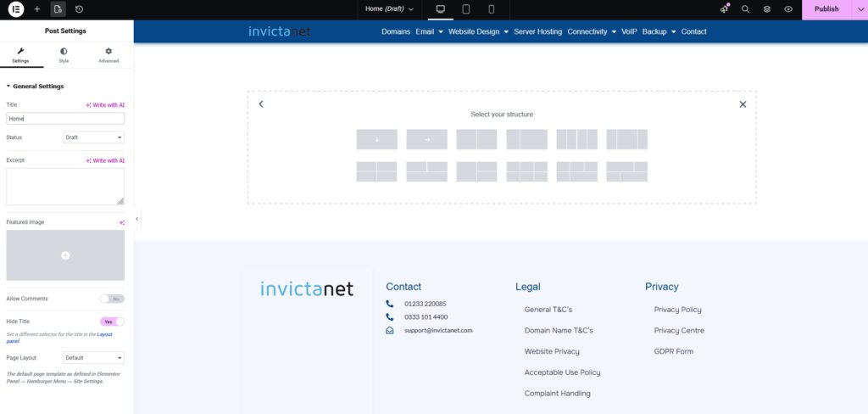
Task: Click the support@invictanet.com email text
Action: (438, 330)
